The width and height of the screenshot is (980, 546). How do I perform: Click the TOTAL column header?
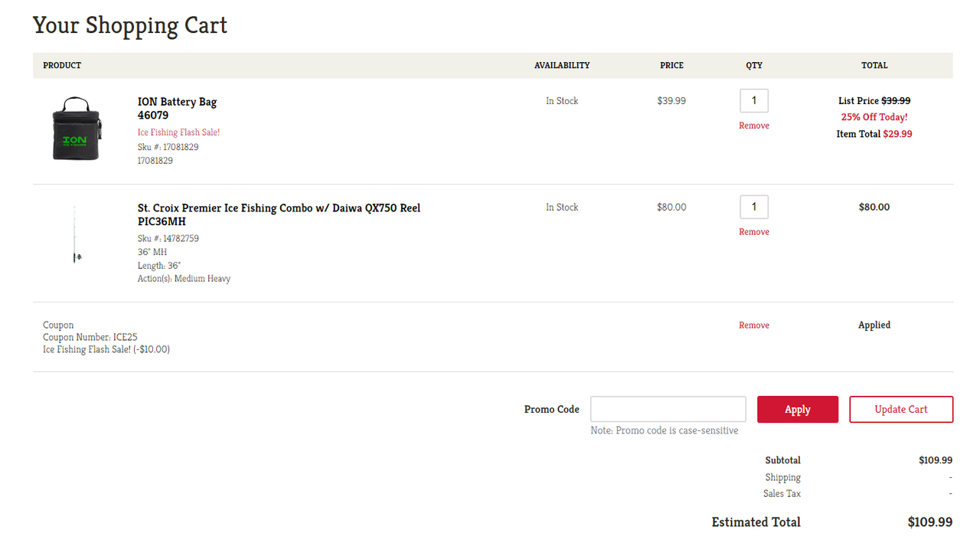click(874, 65)
